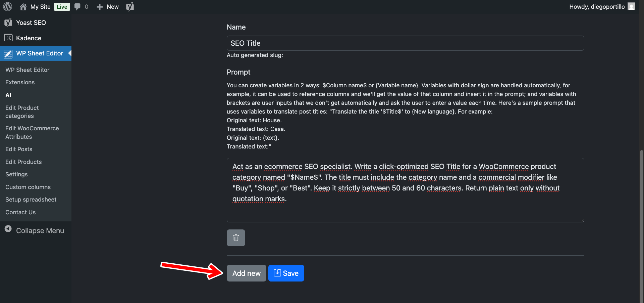
Task: Click the trash icon to delete prompt
Action: [236, 238]
